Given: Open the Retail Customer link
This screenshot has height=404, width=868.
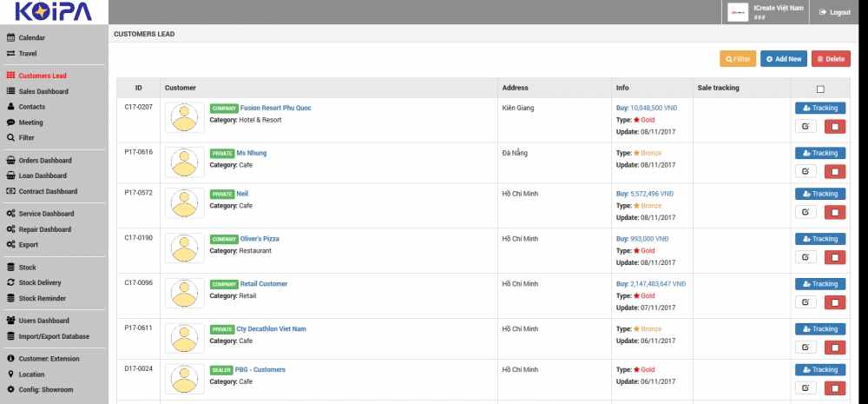Looking at the screenshot, I should click(264, 284).
